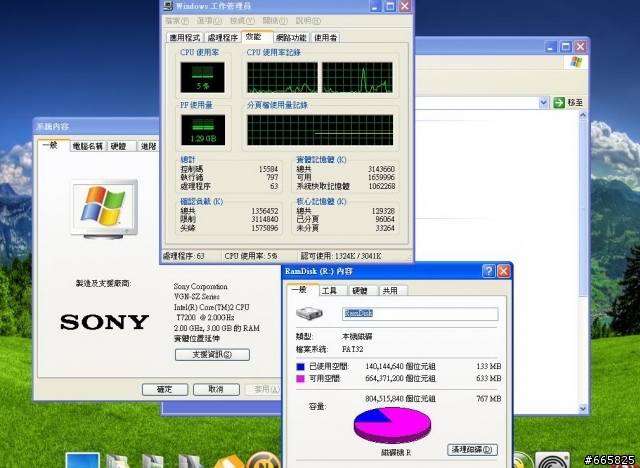Click the 支援資訊(S) button
The image size is (640, 468).
(x=212, y=354)
